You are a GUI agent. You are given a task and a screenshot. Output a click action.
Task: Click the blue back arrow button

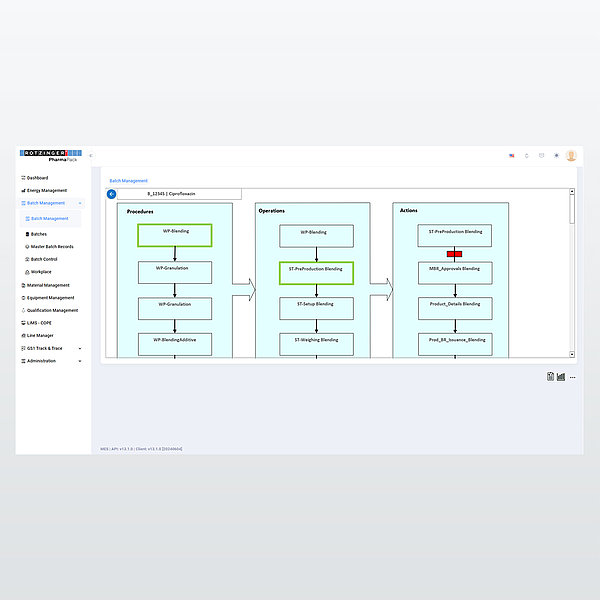111,194
